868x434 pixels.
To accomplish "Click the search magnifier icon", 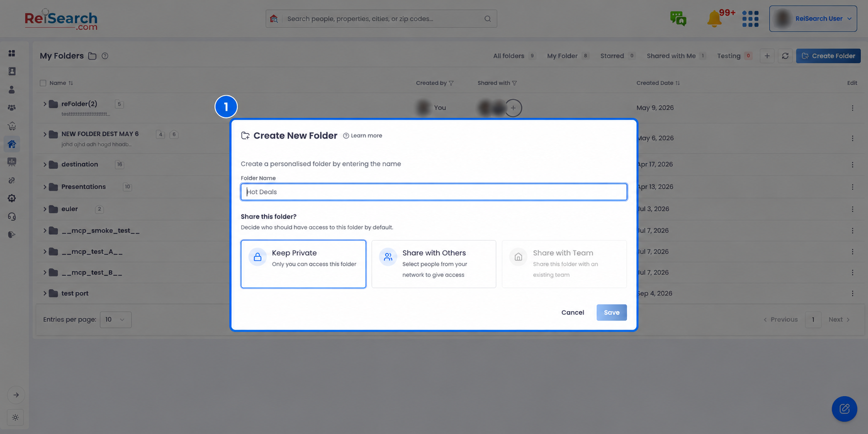I will coord(487,19).
